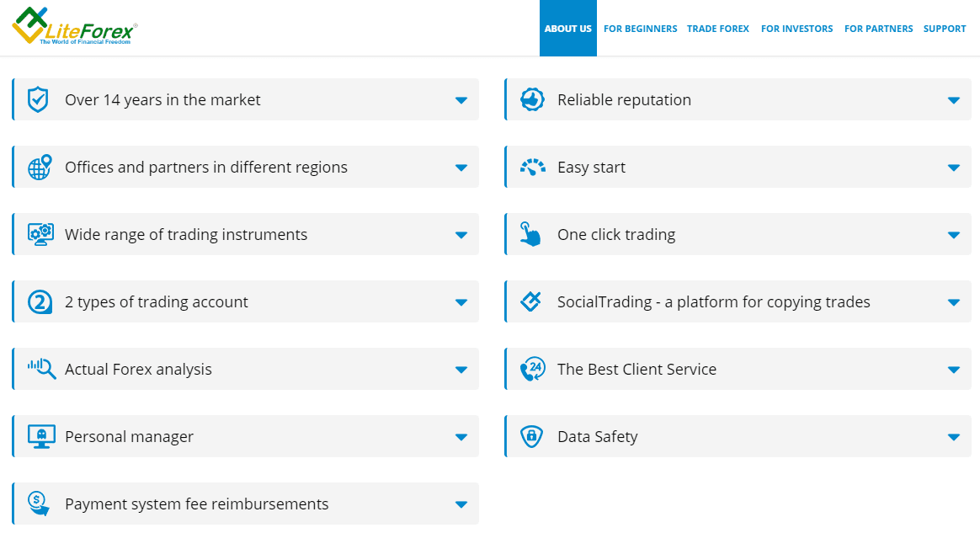Open Support menu

click(x=945, y=29)
